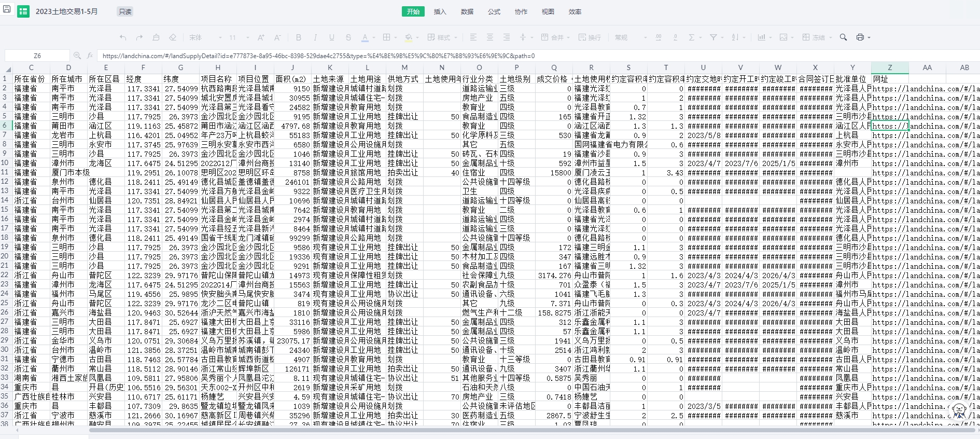Click the sum Σ icon
980x439 pixels.
coord(691,37)
